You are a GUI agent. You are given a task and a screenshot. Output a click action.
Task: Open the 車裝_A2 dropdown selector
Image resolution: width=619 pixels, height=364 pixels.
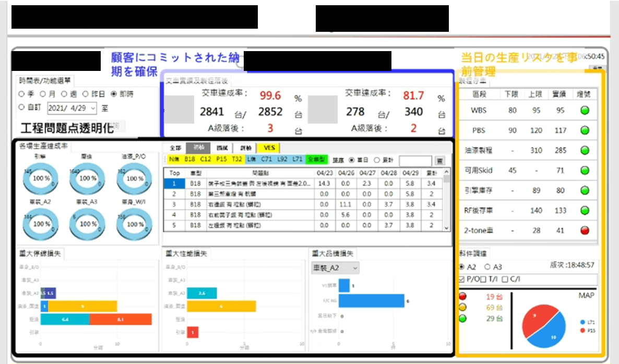(x=335, y=268)
